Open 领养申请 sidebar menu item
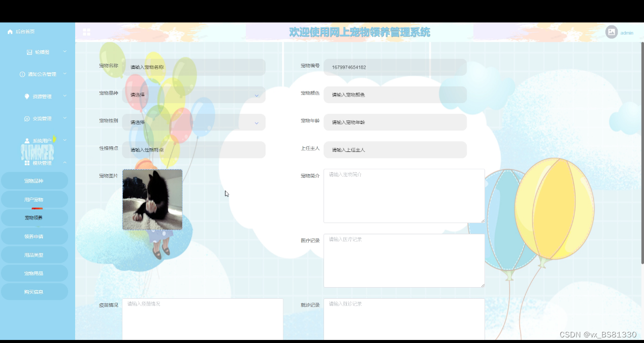The height and width of the screenshot is (343, 644). (x=35, y=236)
